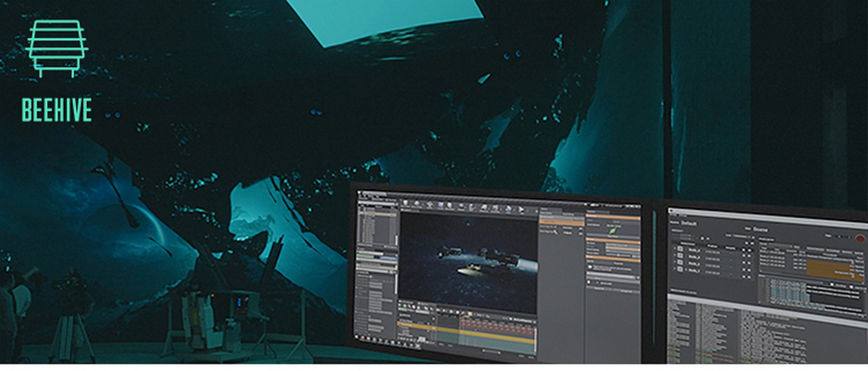868x371 pixels.
Task: Click the BEEHIVE wordmark text
Action: [56, 110]
